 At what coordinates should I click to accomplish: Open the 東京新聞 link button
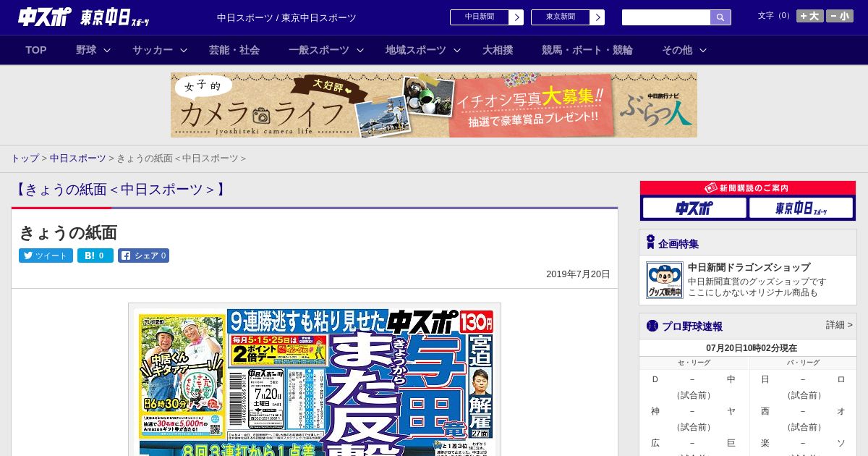click(560, 17)
